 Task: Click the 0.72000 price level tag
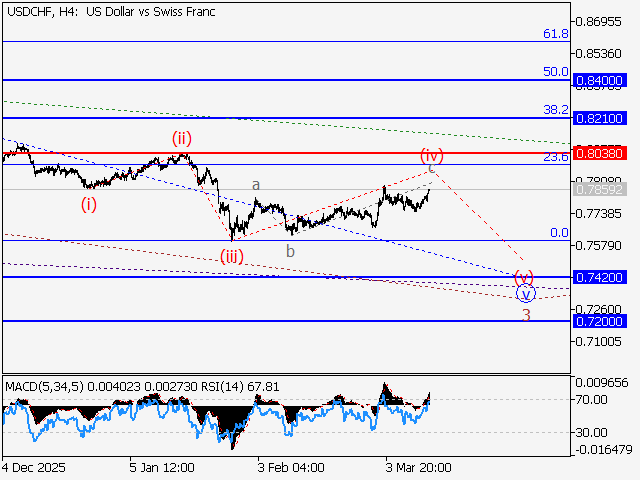click(x=600, y=321)
